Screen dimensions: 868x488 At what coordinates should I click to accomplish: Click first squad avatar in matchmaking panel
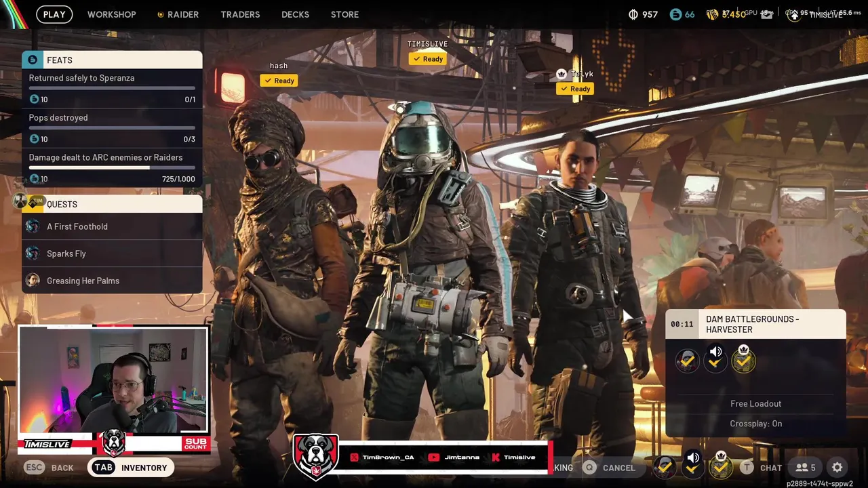(687, 361)
